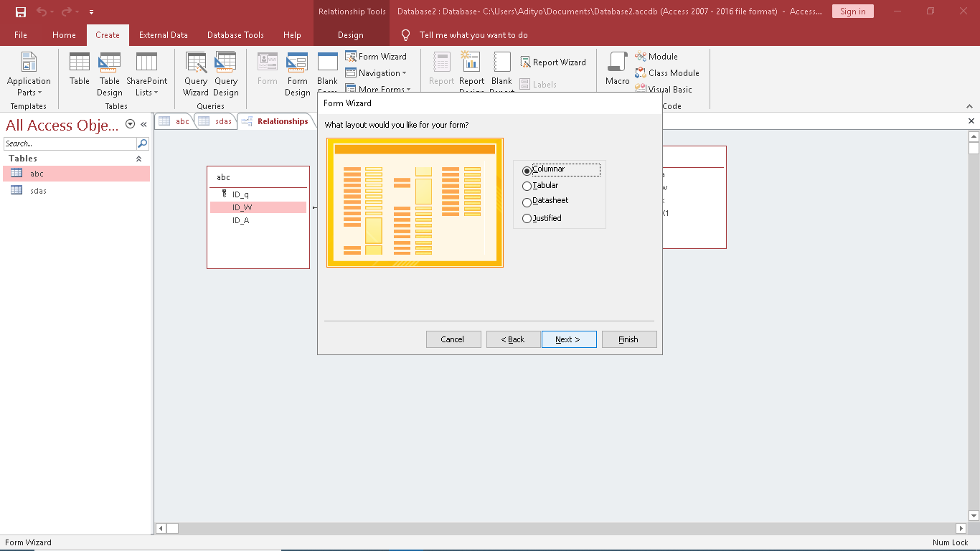
Task: Open the sdas table in navigation pane
Action: pos(38,191)
